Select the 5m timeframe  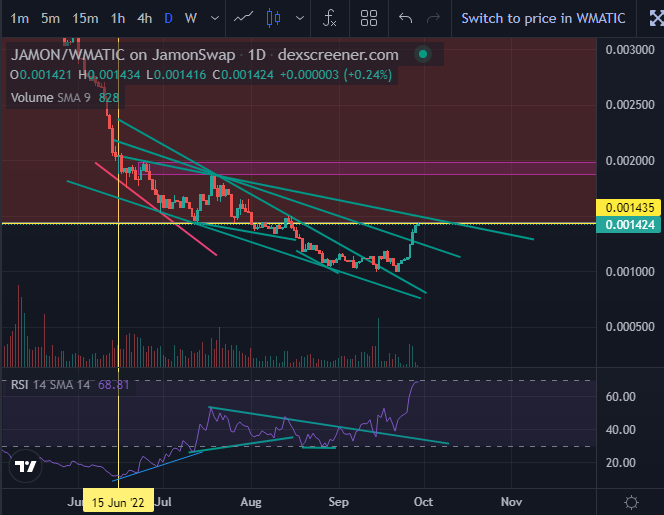click(50, 19)
